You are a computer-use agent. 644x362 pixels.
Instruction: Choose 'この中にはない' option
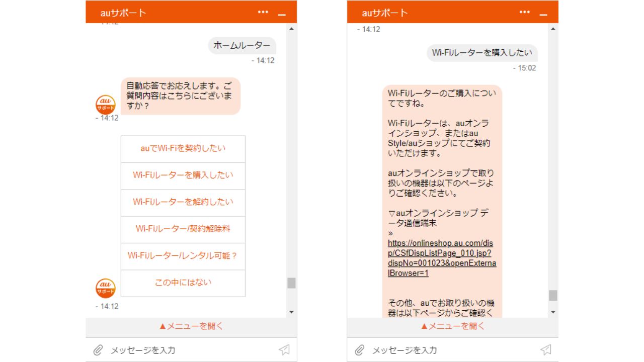pos(183,283)
